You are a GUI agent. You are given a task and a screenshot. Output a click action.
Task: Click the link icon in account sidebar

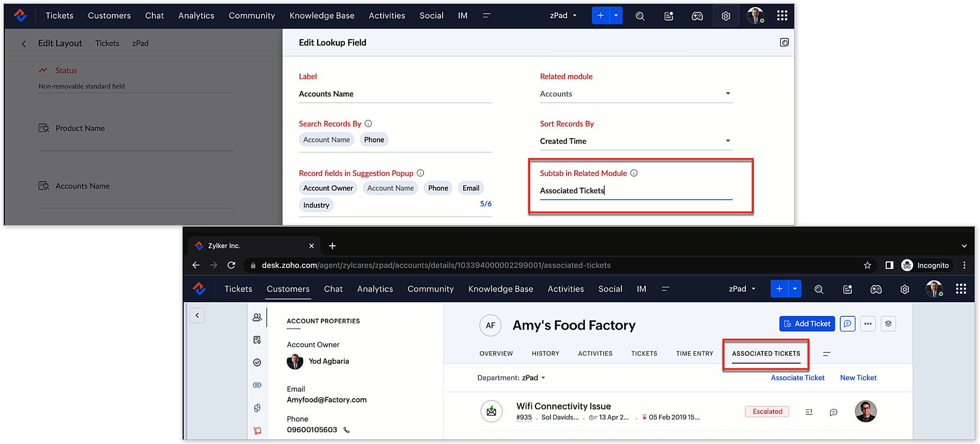click(x=257, y=385)
